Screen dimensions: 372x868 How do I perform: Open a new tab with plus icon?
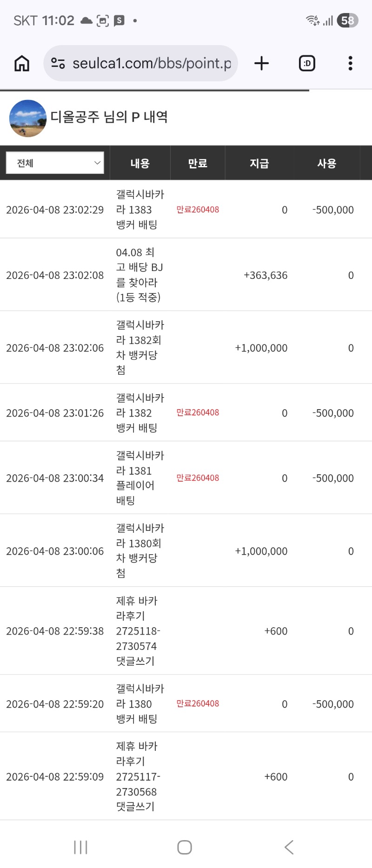click(x=262, y=63)
